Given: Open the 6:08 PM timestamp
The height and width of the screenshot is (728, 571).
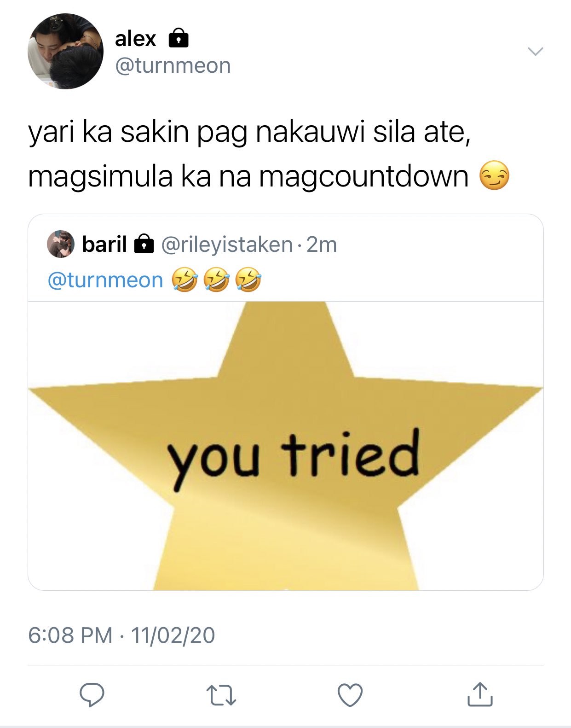Looking at the screenshot, I should click(70, 635).
